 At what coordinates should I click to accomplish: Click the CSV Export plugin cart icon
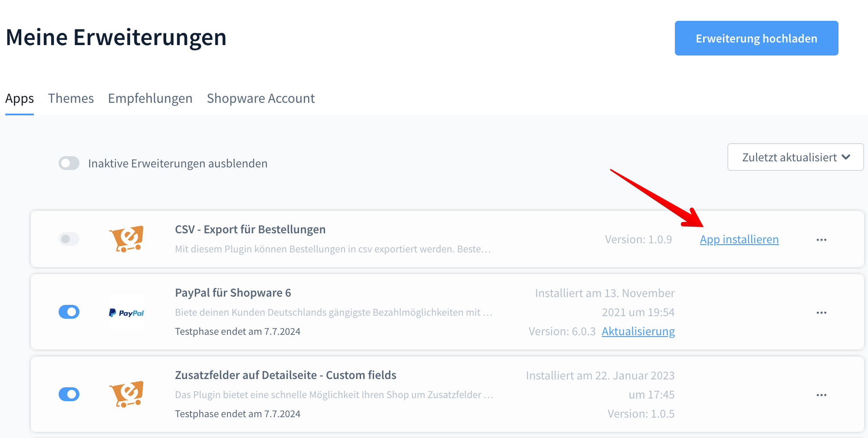pyautogui.click(x=126, y=239)
